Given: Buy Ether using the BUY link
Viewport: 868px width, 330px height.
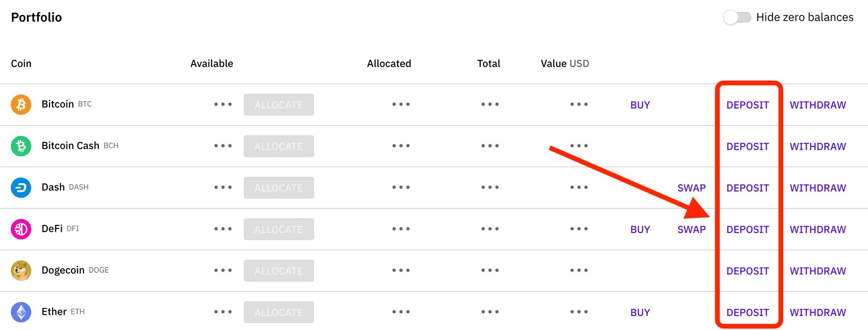Looking at the screenshot, I should tap(640, 313).
